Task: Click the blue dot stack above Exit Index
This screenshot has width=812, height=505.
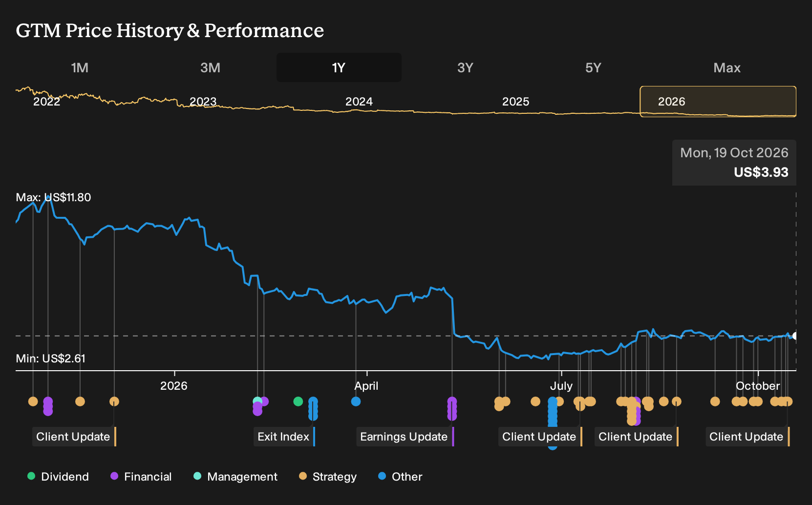Action: pos(313,409)
